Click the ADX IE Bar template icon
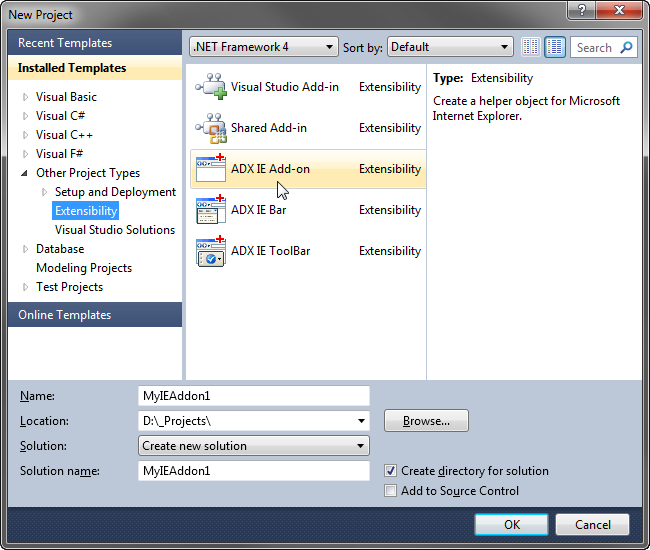The height and width of the screenshot is (550, 650). tap(211, 209)
